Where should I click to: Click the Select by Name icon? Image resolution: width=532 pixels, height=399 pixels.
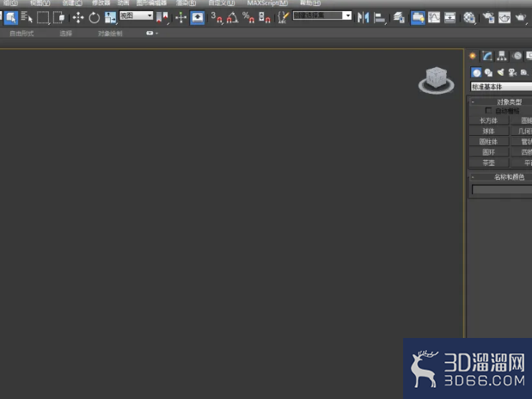[x=27, y=17]
